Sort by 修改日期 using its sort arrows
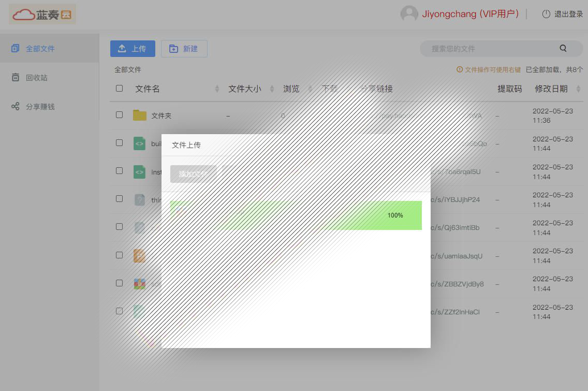 click(578, 89)
